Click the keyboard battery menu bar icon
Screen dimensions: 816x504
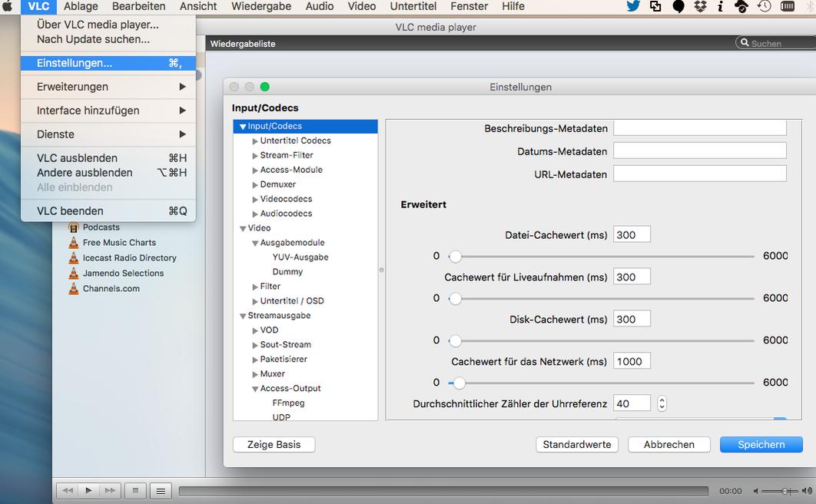tap(788, 6)
